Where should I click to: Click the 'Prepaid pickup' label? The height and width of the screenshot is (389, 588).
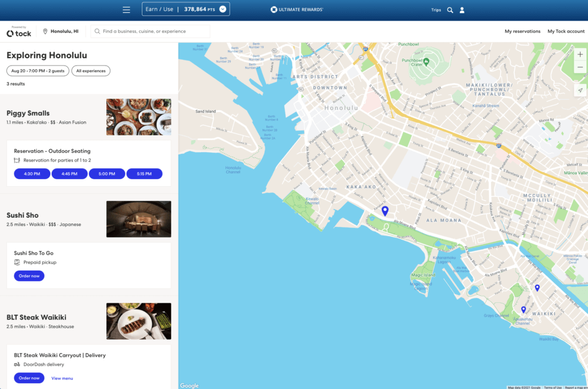tap(40, 262)
